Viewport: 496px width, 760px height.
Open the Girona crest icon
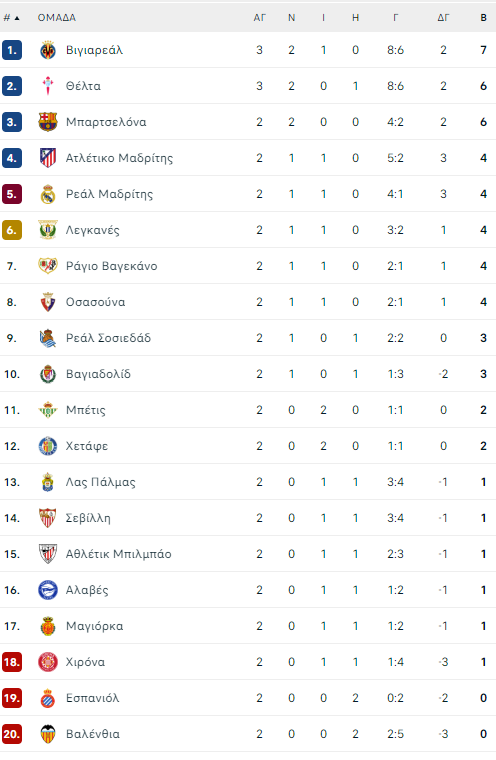48,662
